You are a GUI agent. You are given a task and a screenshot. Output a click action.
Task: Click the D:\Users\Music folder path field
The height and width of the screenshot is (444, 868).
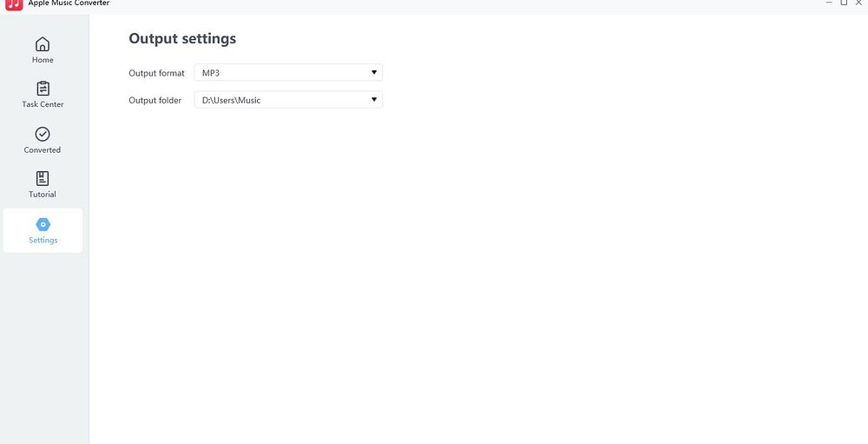[x=288, y=100]
